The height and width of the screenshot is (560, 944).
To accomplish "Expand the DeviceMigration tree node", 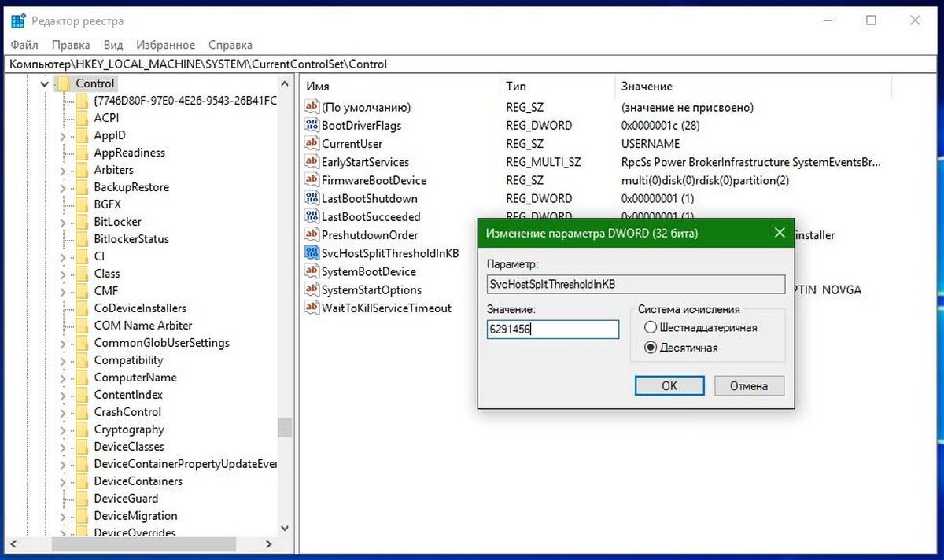I will [x=63, y=516].
